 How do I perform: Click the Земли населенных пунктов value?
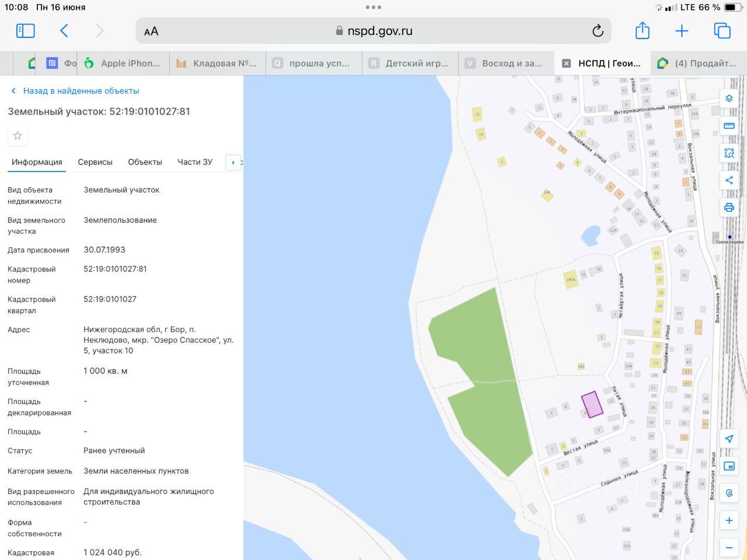pos(136,471)
